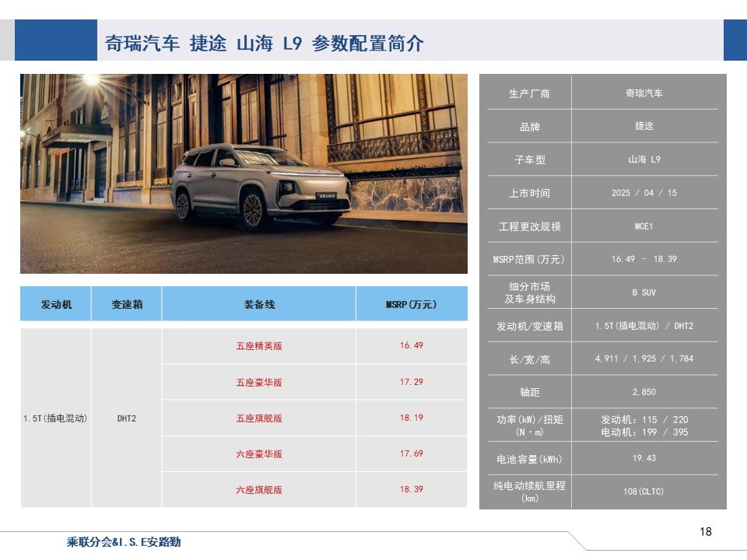
Task: Click the "DHT2" cell in the trim table
Action: 127,418
